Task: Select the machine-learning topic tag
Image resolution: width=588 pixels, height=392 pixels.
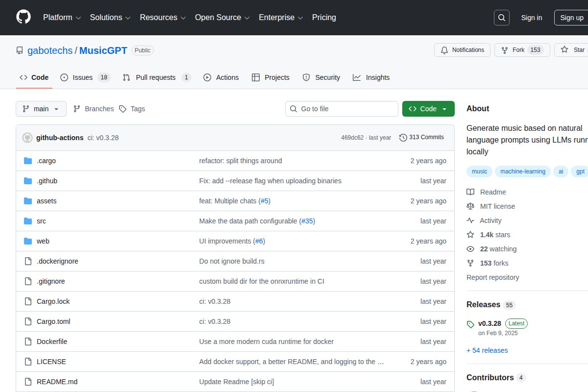Action: click(522, 171)
